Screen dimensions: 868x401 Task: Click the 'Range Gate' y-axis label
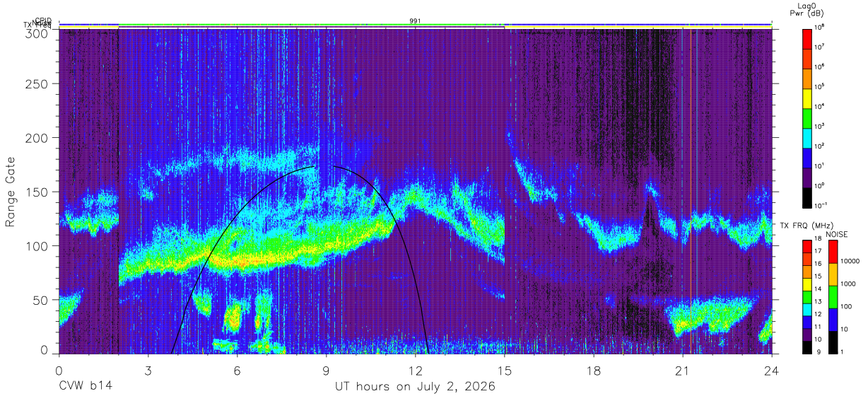coord(11,193)
